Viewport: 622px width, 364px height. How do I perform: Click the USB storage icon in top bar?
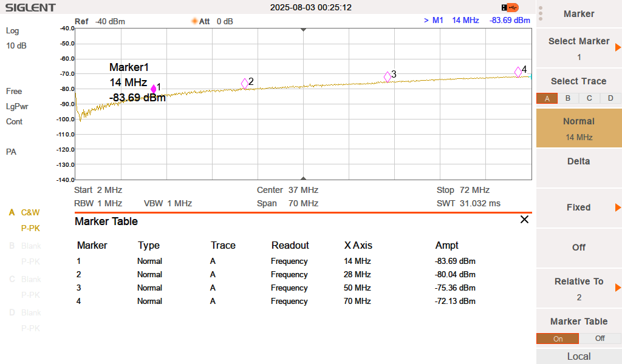[x=510, y=7]
